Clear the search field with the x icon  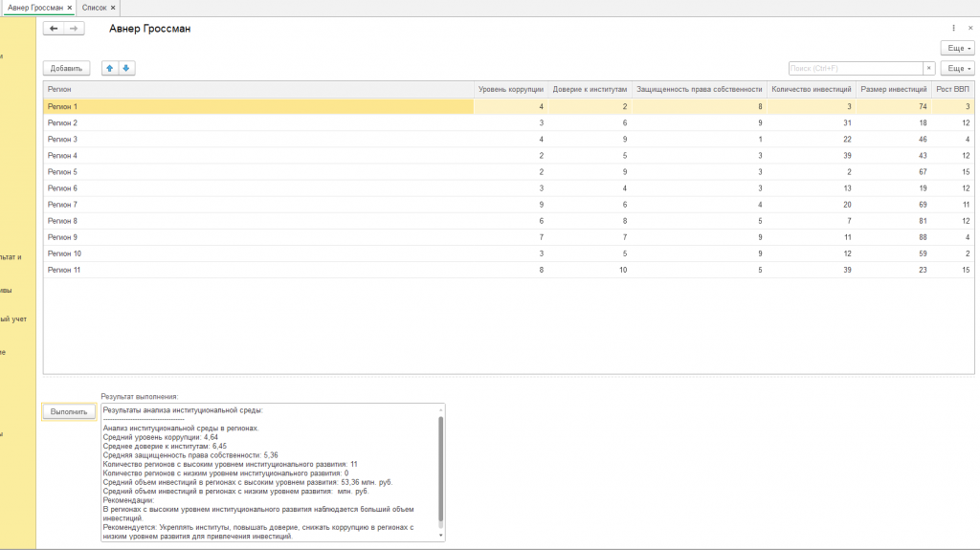[x=928, y=68]
